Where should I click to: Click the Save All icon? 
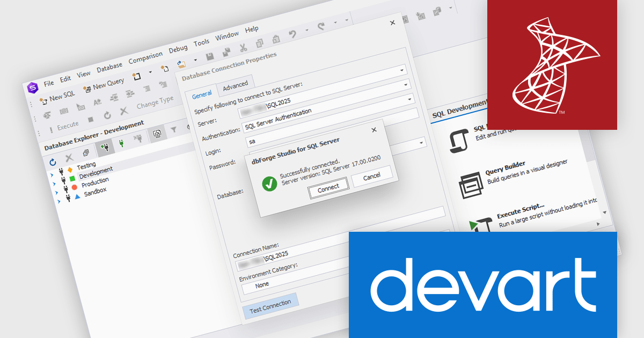(226, 52)
